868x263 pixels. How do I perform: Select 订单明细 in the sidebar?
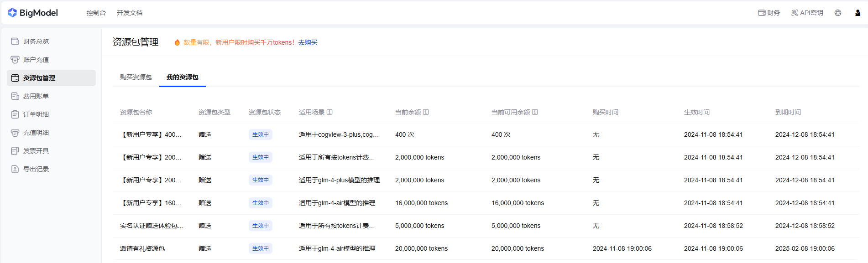pyautogui.click(x=36, y=114)
